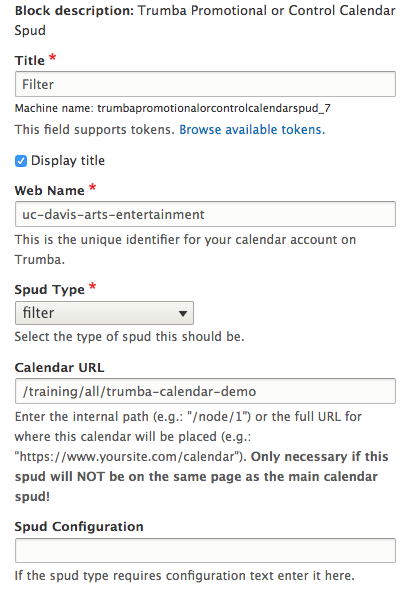Click the Display title label text

click(68, 161)
